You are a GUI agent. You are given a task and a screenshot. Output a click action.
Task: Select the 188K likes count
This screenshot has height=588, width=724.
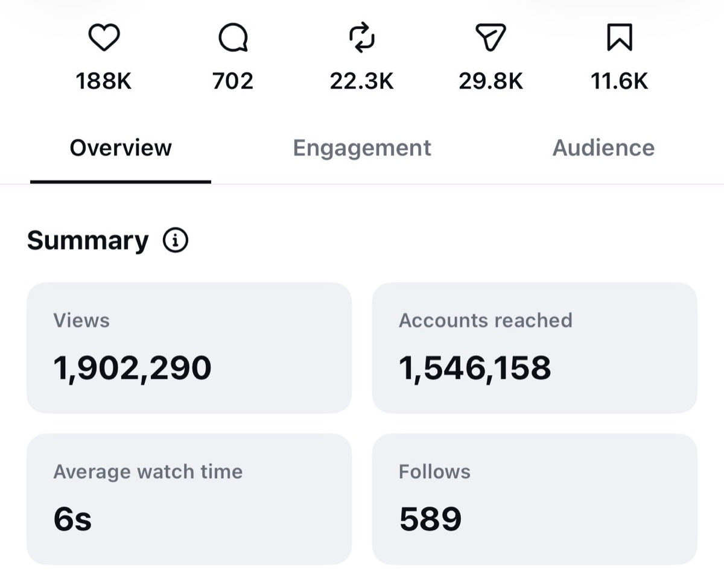pos(104,81)
